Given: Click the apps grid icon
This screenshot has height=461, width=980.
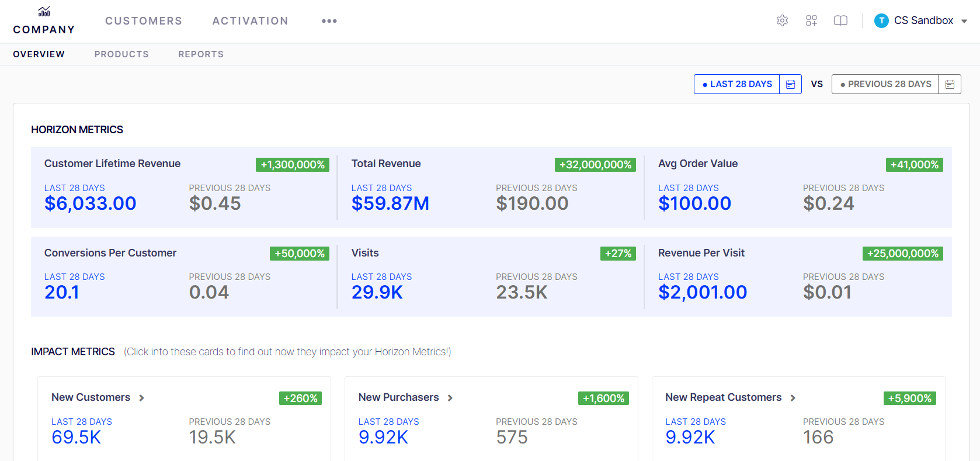Looking at the screenshot, I should coord(811,21).
